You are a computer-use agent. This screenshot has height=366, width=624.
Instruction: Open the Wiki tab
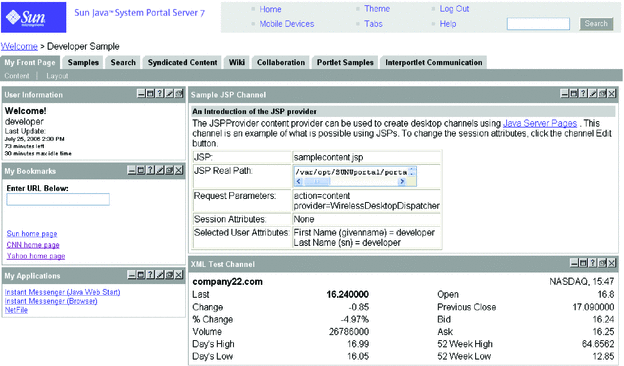click(237, 62)
